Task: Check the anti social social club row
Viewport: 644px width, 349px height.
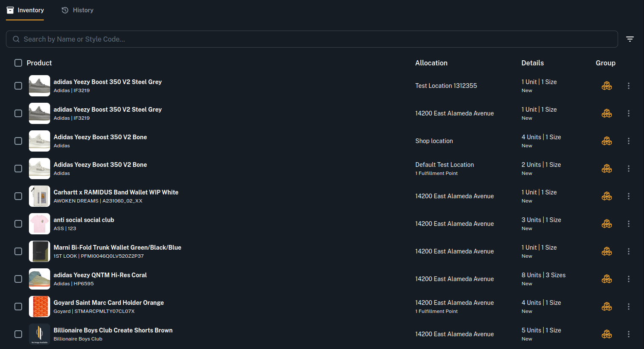Action: click(18, 224)
